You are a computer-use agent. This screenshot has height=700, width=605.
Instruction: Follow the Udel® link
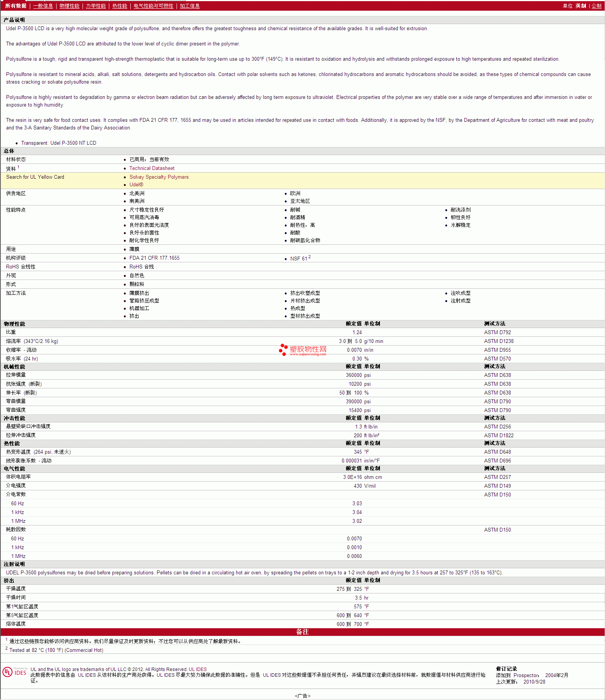(x=136, y=185)
